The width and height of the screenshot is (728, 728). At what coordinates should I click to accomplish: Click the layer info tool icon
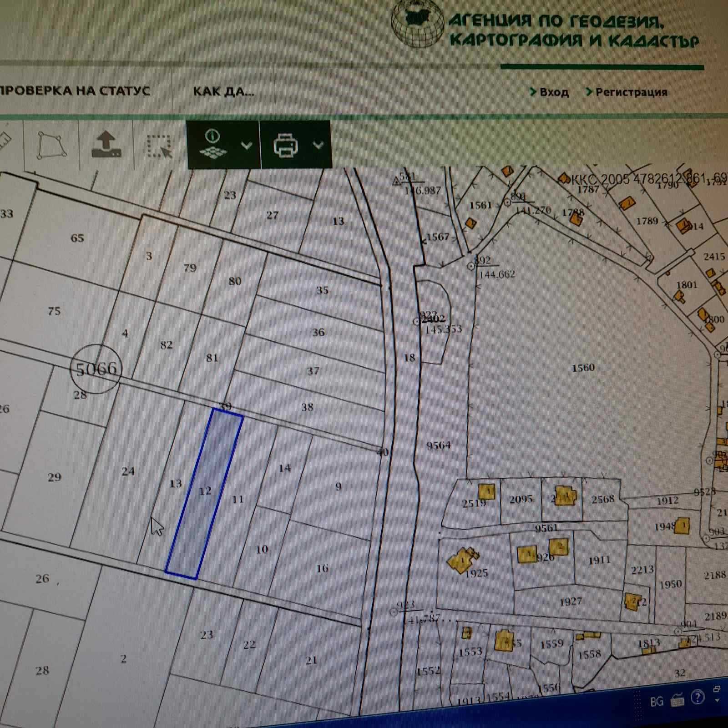(x=213, y=145)
